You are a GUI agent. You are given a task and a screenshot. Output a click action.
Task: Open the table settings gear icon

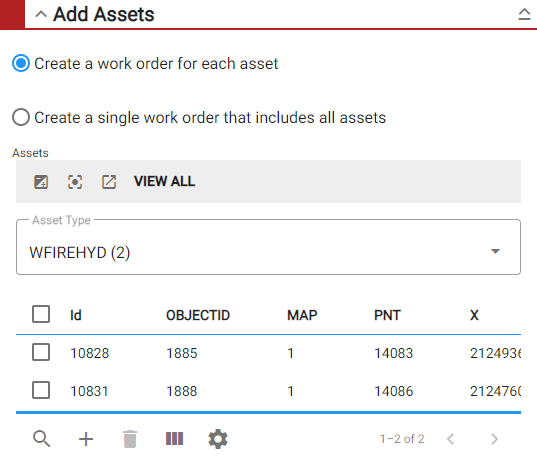[218, 439]
